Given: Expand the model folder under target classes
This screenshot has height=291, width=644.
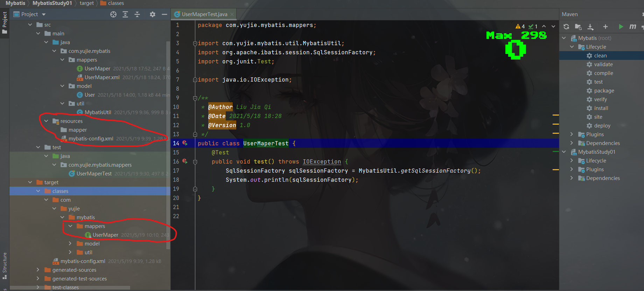Looking at the screenshot, I should [x=70, y=244].
